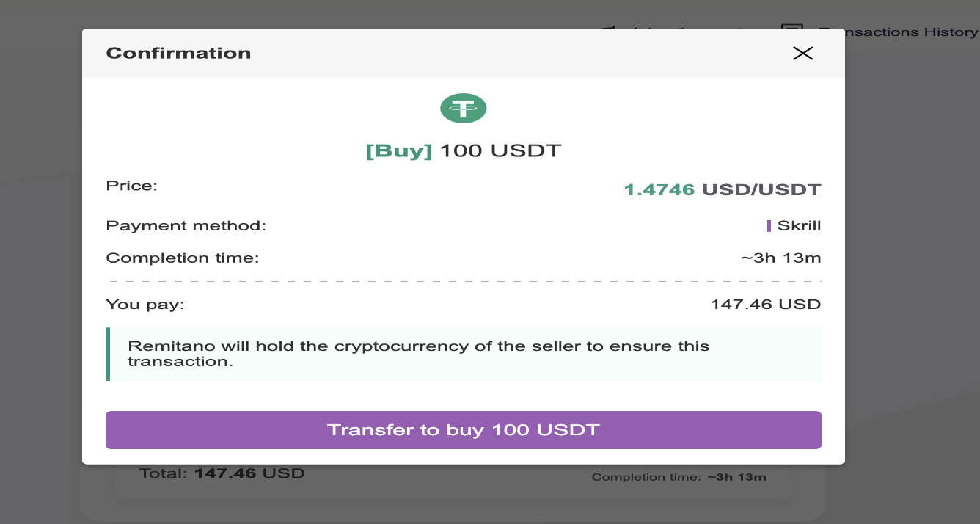Click the You pay amount 147.46 USD

(x=765, y=304)
